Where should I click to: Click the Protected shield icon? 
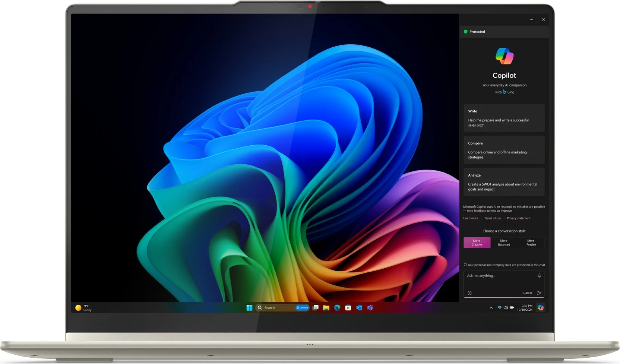pos(465,32)
